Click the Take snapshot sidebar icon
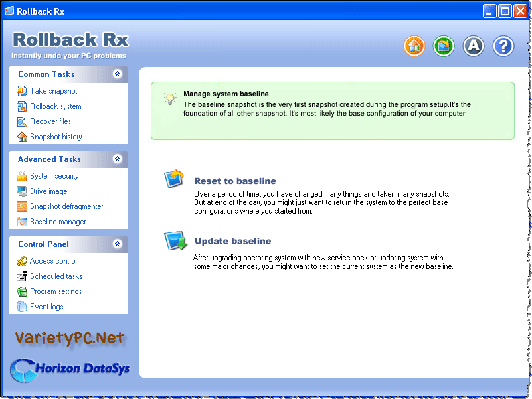532x399 pixels. coord(22,91)
